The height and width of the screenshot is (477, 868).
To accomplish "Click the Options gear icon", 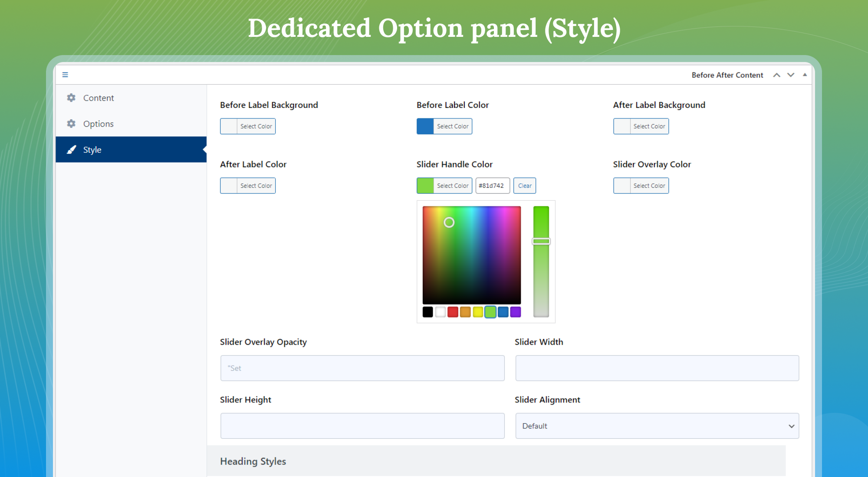I will click(71, 124).
